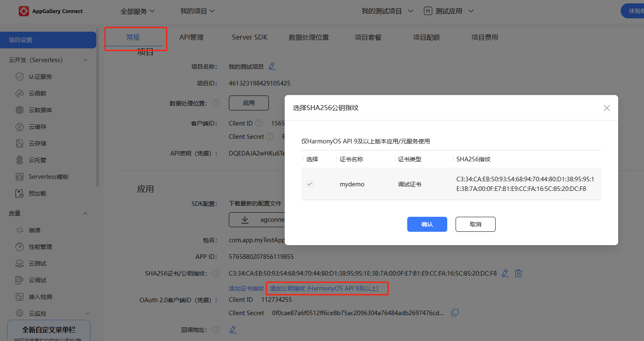Edit the 回调地址 callback URL
This screenshot has height=341, width=644.
(233, 330)
